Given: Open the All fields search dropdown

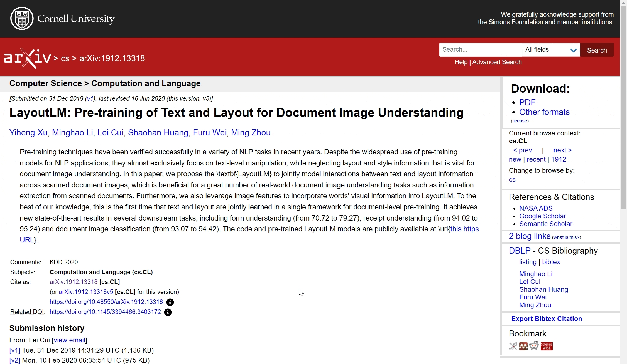Looking at the screenshot, I should pyautogui.click(x=550, y=50).
